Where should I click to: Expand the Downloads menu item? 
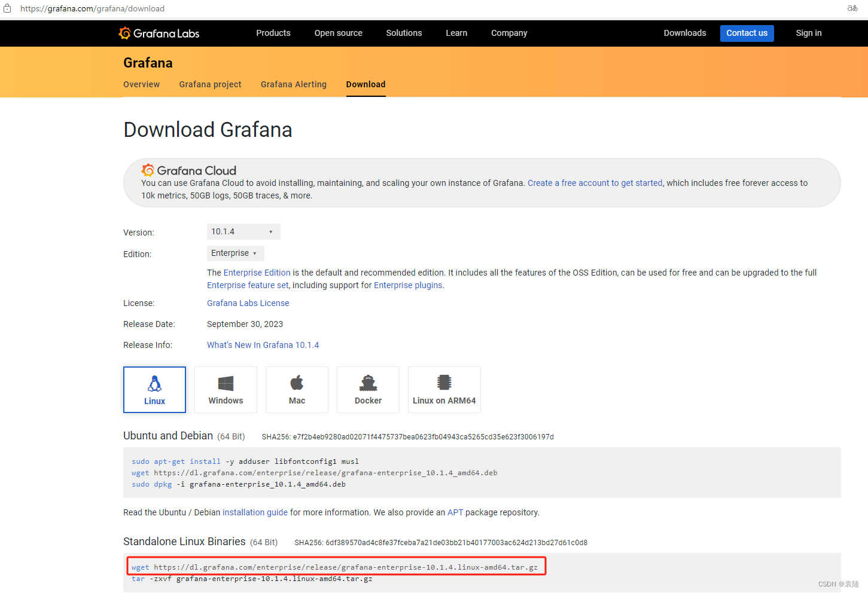point(684,33)
